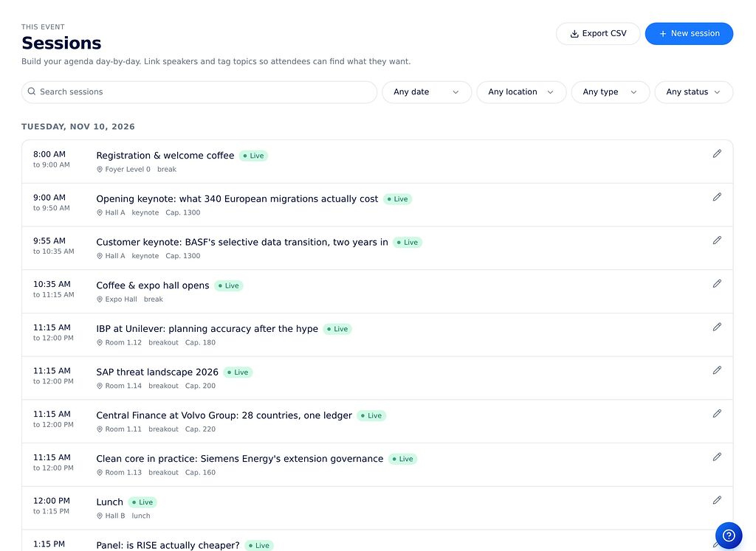Click the 8:00 AM time cell
The height and width of the screenshot is (551, 756).
click(49, 155)
